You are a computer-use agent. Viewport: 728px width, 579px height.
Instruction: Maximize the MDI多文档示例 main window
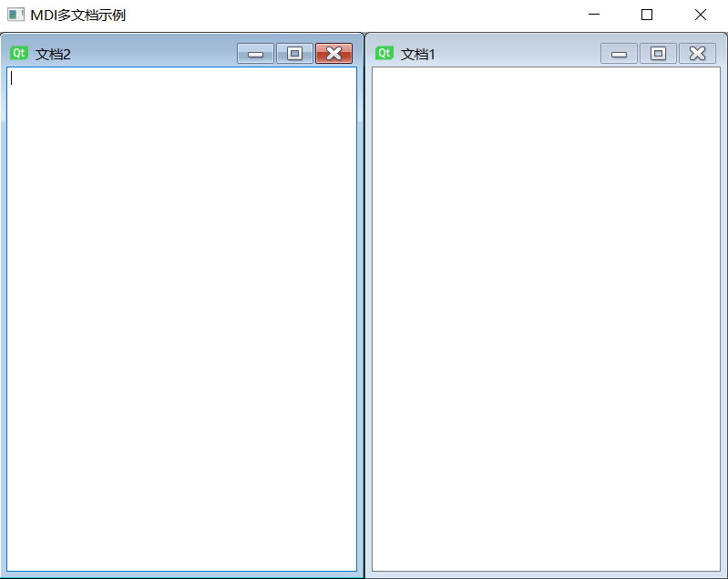point(647,15)
